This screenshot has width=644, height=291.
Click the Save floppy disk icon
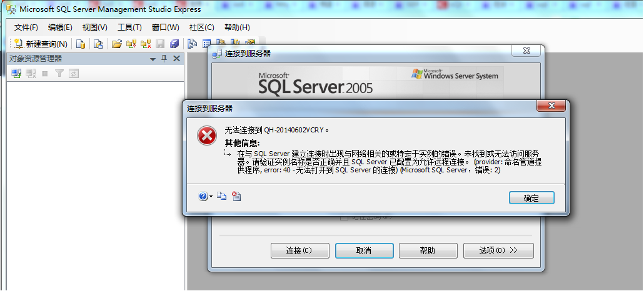(160, 44)
